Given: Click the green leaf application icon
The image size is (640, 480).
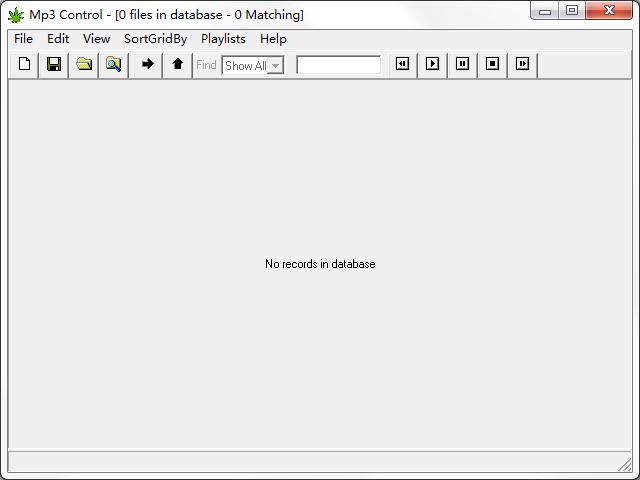Looking at the screenshot, I should [x=16, y=15].
